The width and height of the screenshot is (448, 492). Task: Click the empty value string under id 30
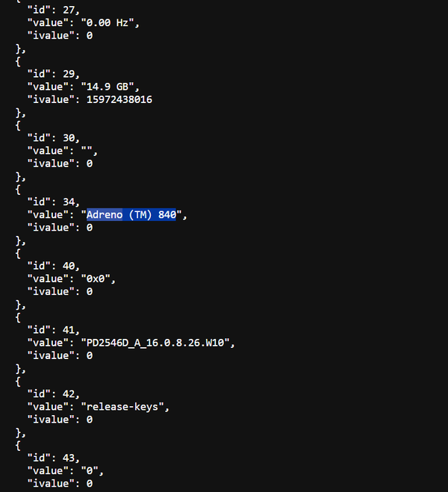[x=90, y=151]
